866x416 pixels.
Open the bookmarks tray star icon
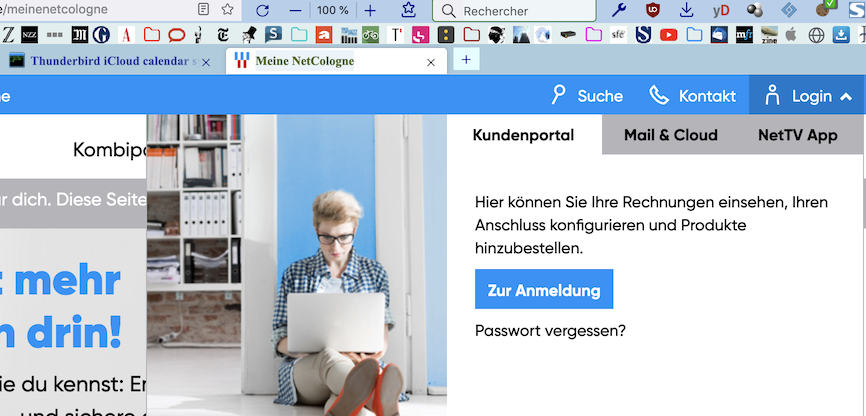click(408, 9)
